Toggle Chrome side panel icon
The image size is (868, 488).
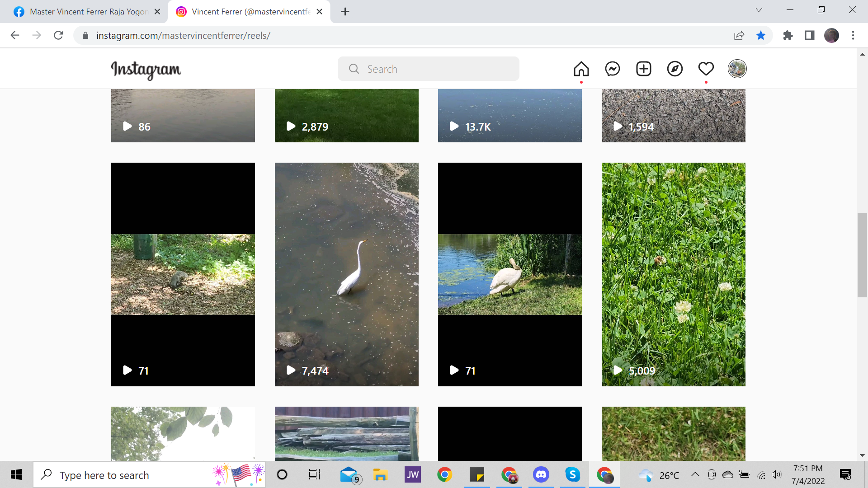tap(809, 35)
